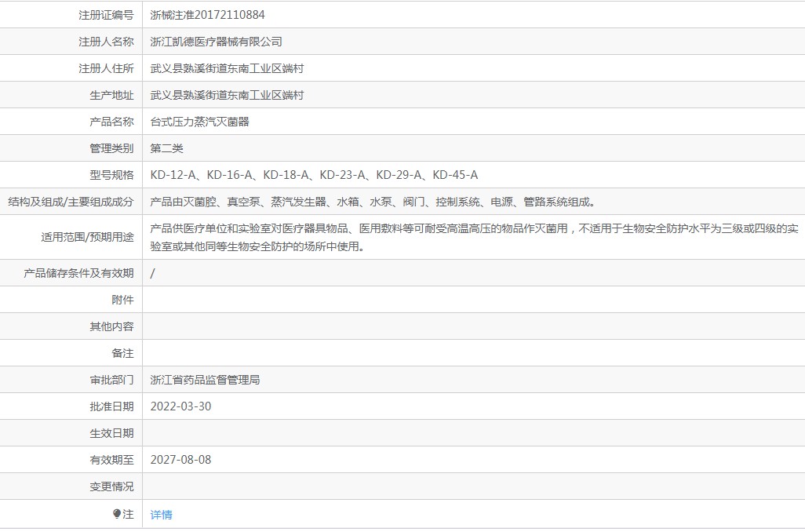Click the 结构及组成/主要组成成分 label
Image resolution: width=805 pixels, height=532 pixels.
coord(71,202)
